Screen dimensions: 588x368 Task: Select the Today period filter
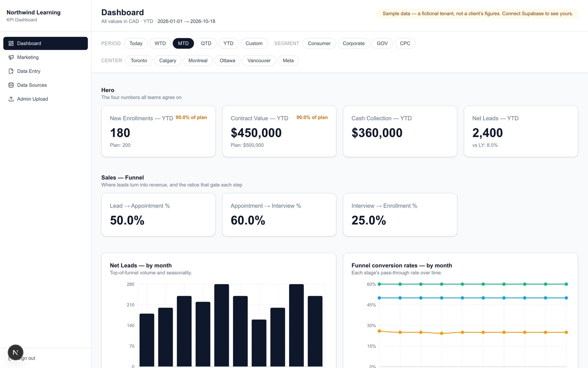pos(136,43)
